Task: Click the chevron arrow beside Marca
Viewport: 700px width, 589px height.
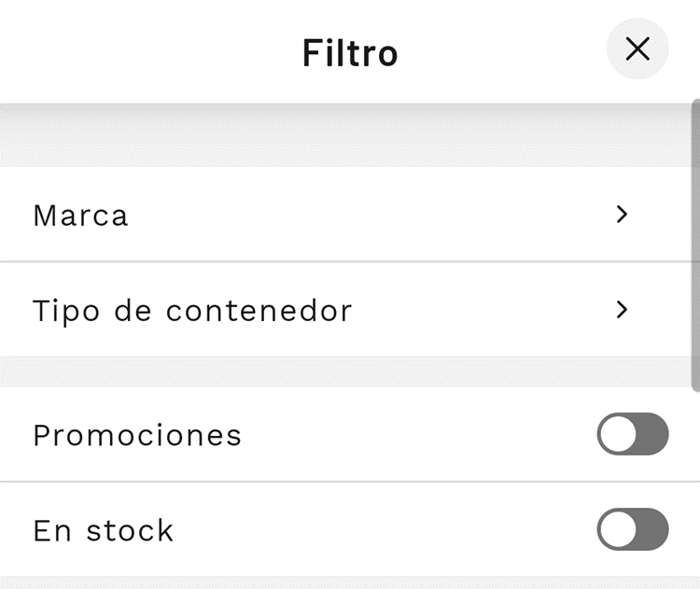Action: (x=622, y=215)
